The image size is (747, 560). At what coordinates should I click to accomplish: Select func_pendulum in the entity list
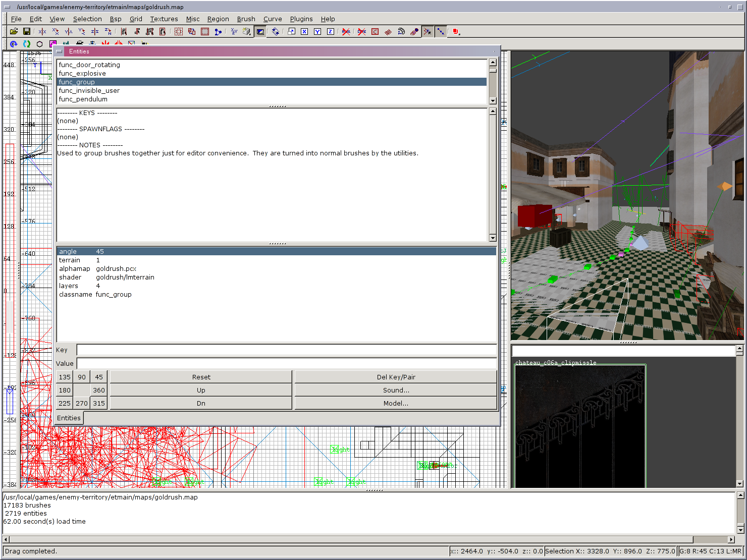tap(272, 99)
